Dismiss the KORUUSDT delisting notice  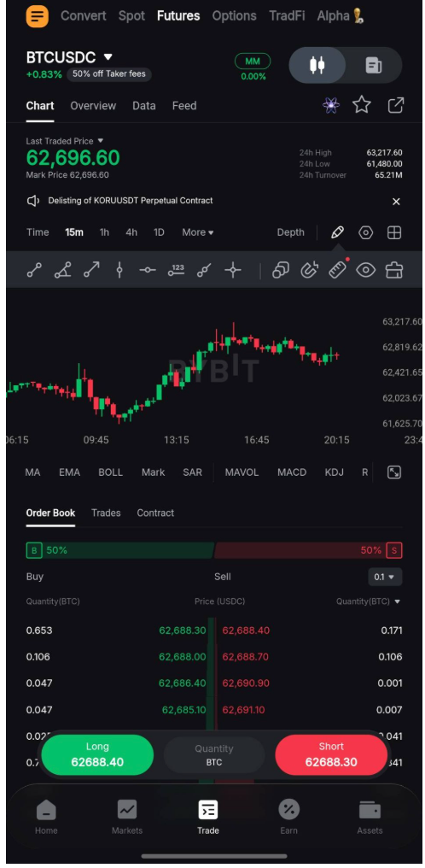(396, 202)
